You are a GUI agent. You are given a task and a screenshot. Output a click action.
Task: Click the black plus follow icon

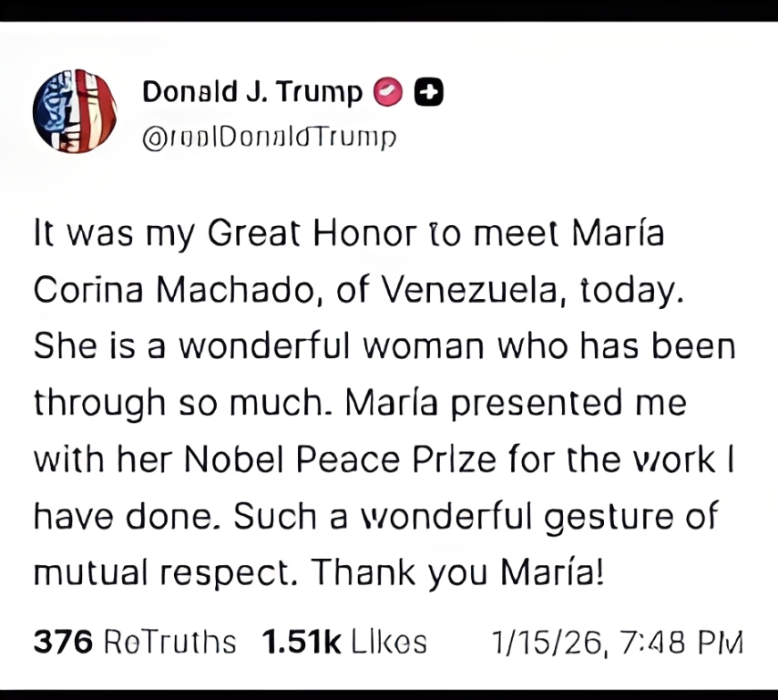pyautogui.click(x=428, y=92)
